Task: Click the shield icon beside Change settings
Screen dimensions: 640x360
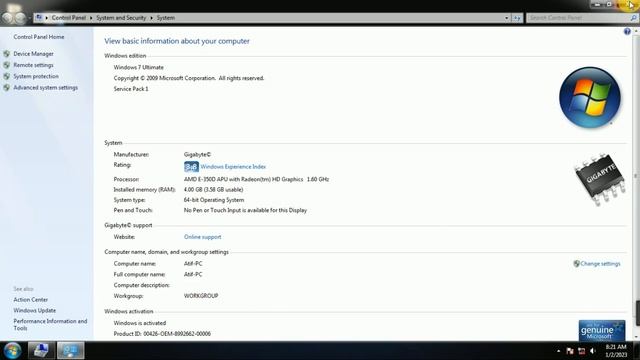Action: pos(576,264)
